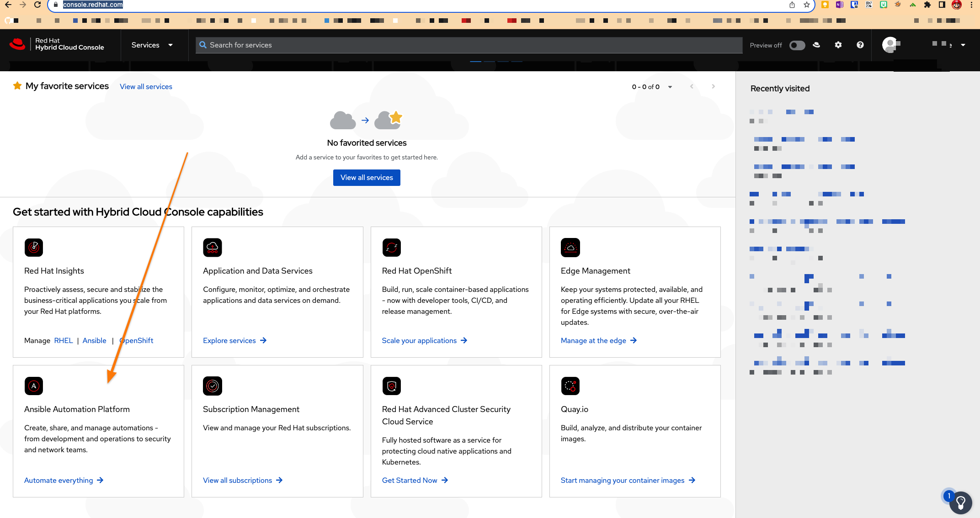The height and width of the screenshot is (518, 980).
Task: Open the user account avatar menu
Action: coord(890,45)
